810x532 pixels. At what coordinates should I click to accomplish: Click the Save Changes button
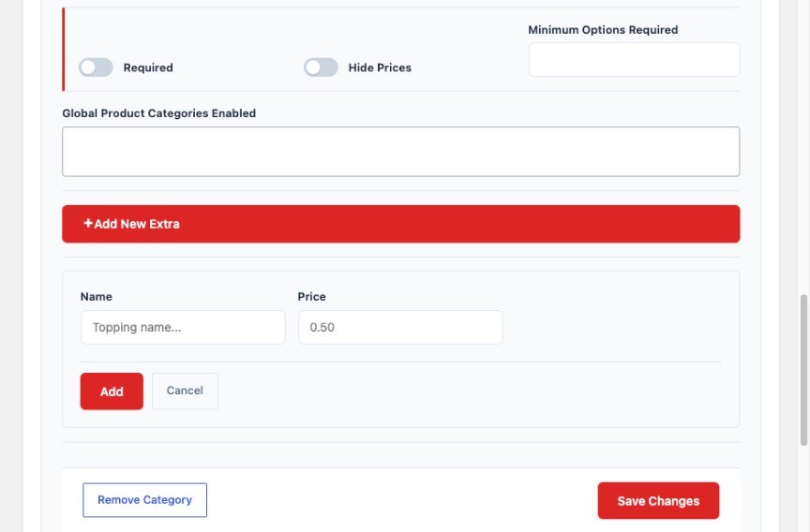(658, 500)
